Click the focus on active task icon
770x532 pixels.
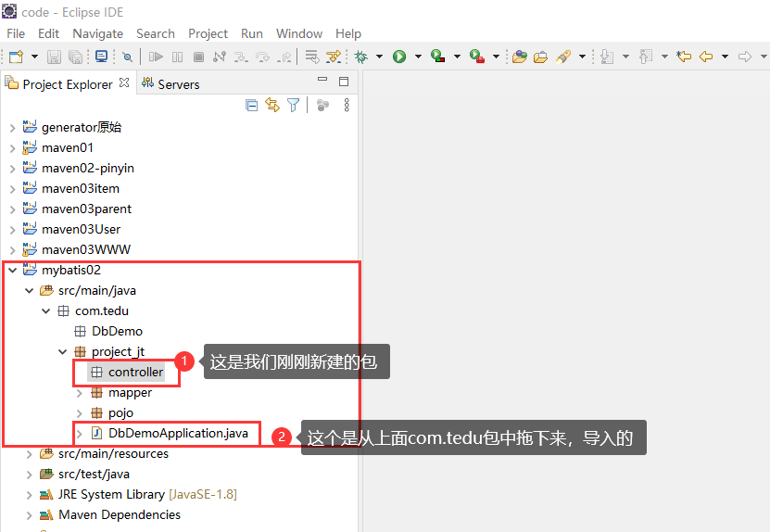click(322, 105)
